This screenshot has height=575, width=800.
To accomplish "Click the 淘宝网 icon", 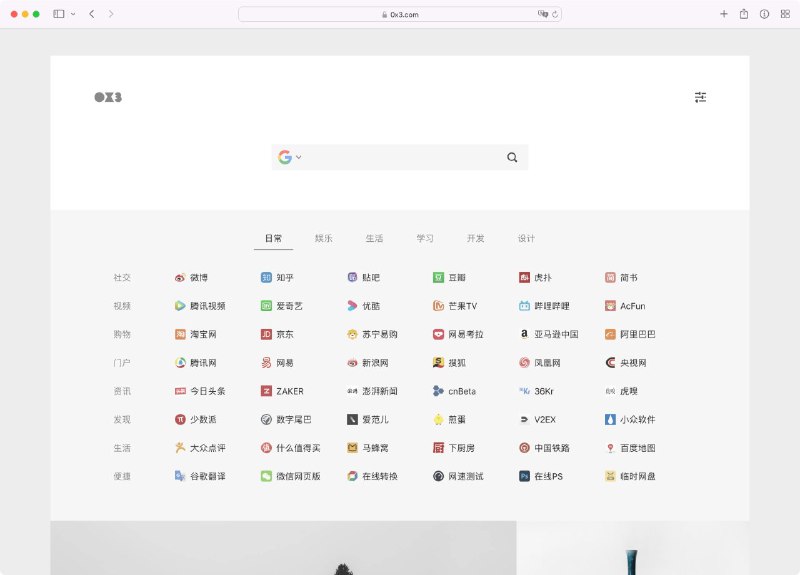I will pos(180,334).
